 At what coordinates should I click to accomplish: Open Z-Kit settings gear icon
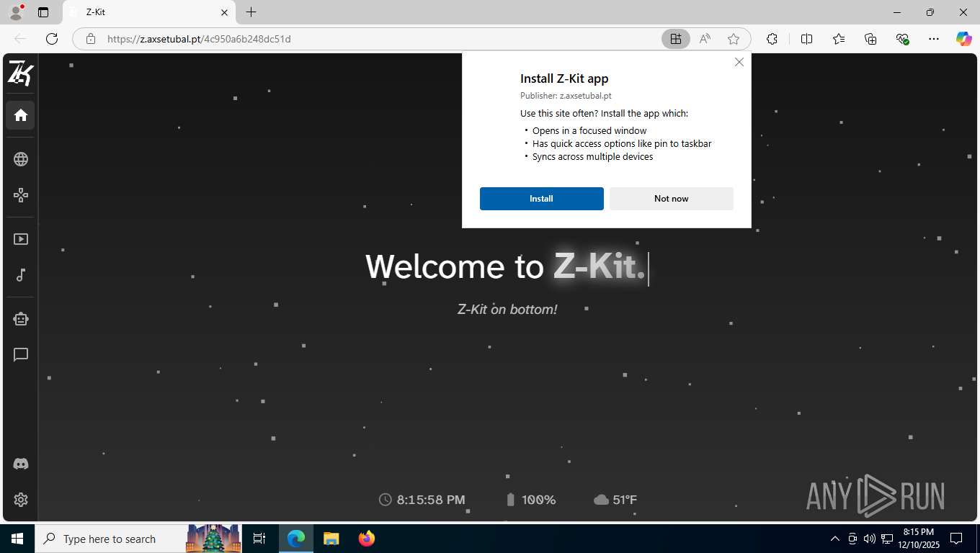[x=20, y=500]
